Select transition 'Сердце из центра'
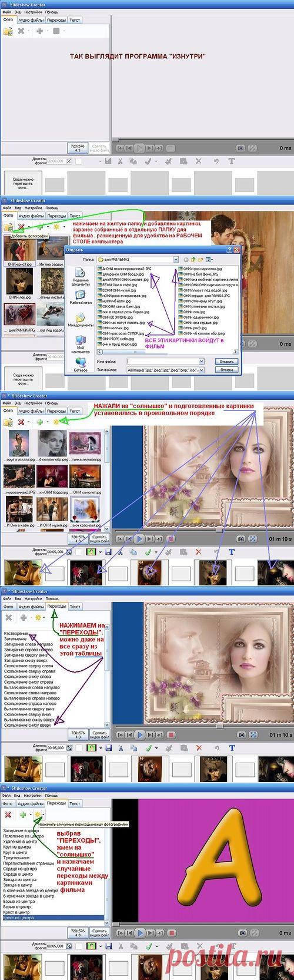 coord(21,870)
